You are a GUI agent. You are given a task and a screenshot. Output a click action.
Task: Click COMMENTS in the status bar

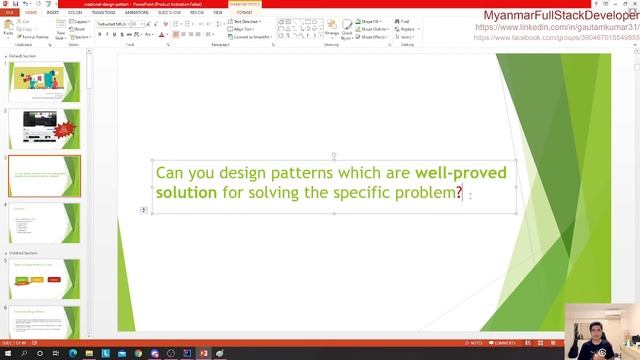[x=502, y=343]
